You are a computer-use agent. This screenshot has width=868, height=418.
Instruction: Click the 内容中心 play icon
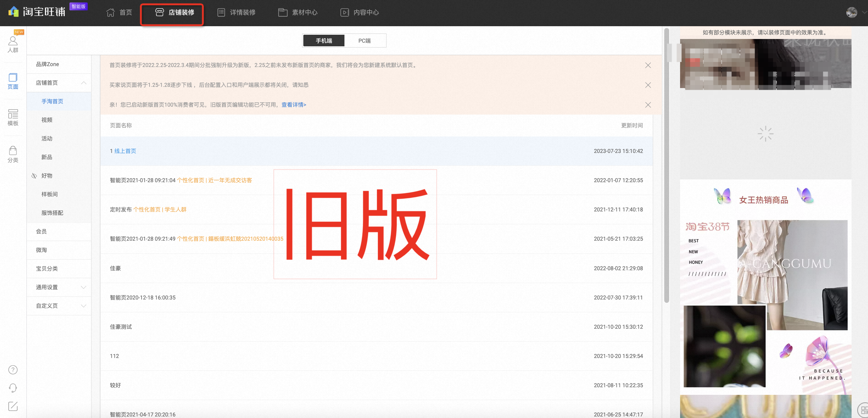point(344,12)
